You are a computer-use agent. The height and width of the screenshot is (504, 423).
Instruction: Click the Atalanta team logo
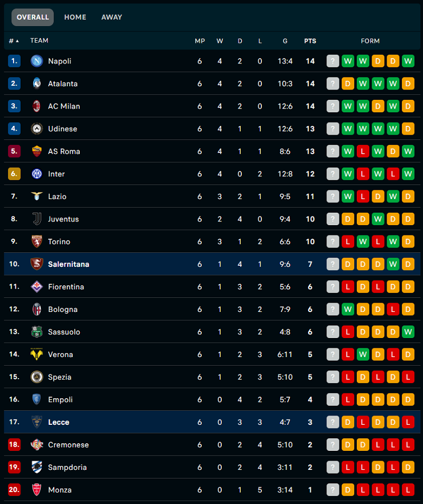click(x=37, y=84)
